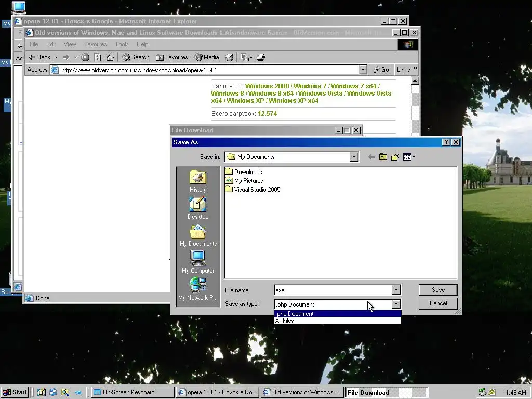
Task: Open the View menu in Internet Explorer
Action: 70,44
